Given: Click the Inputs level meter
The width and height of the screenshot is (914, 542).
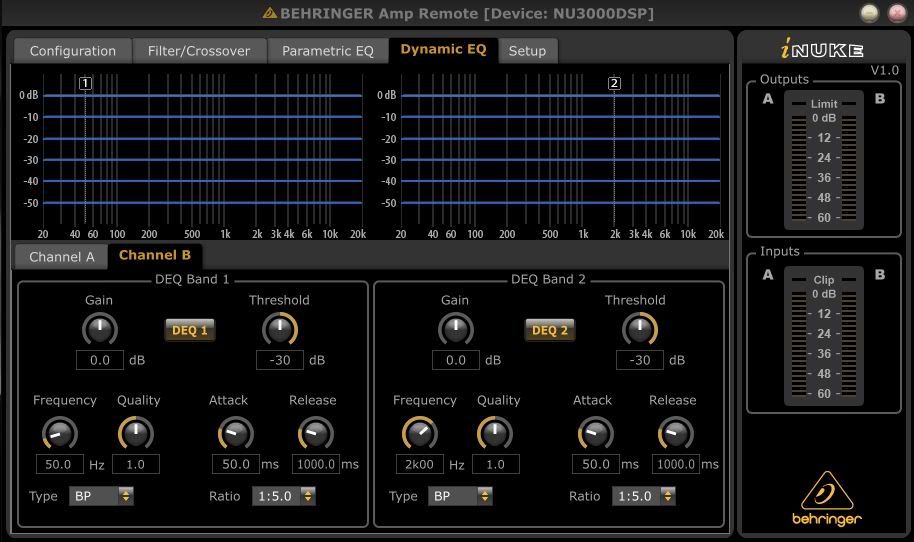Looking at the screenshot, I should (824, 336).
